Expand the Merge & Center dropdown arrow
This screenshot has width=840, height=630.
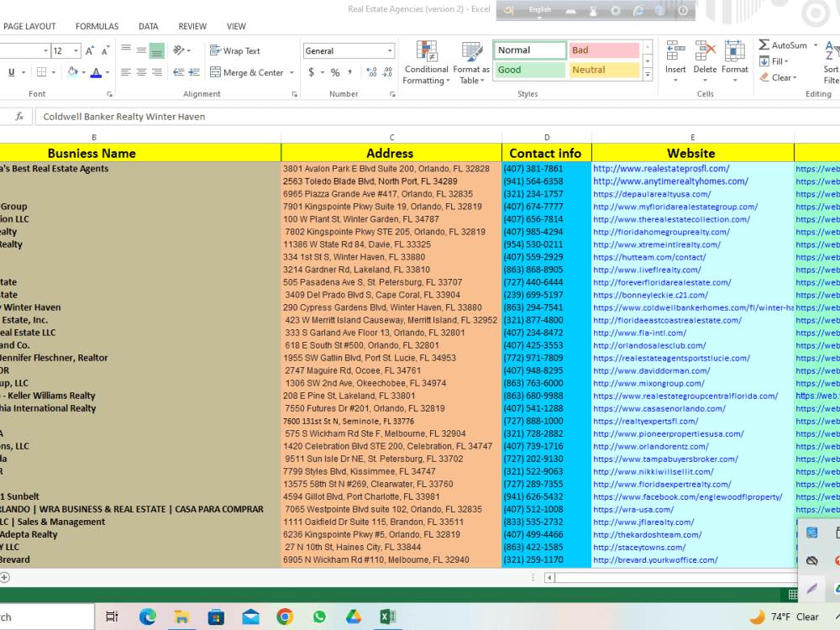(x=292, y=72)
